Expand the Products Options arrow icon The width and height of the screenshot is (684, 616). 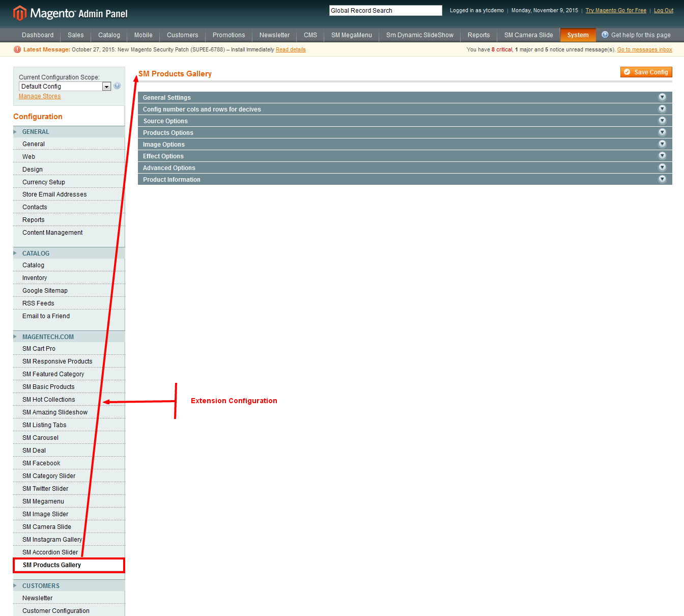pyautogui.click(x=662, y=132)
